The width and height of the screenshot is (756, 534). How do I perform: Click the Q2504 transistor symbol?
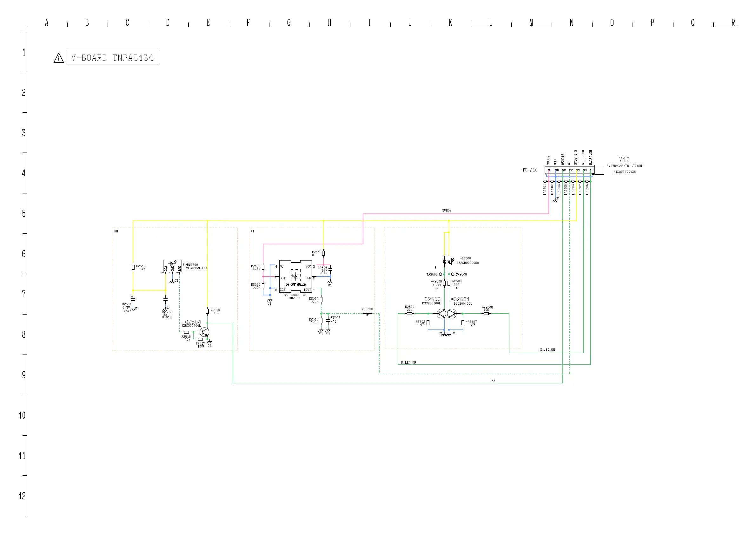tap(204, 332)
